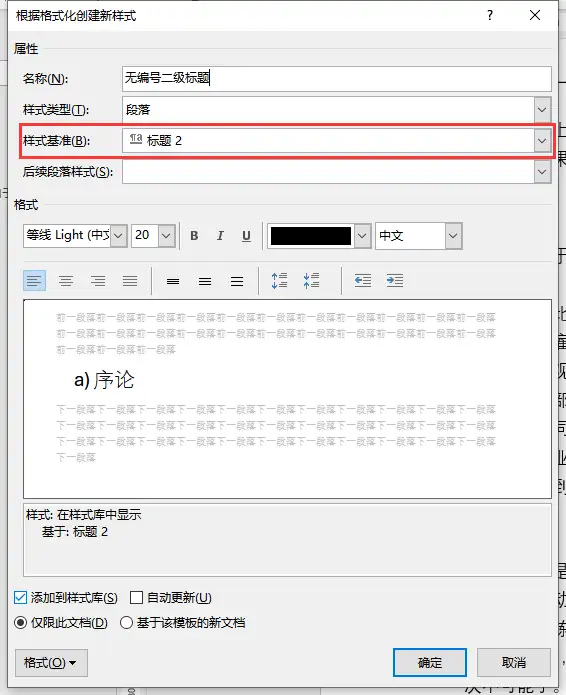Open font name dropdown 等线 Light
Screen dimensions: 566x695
(x=118, y=236)
